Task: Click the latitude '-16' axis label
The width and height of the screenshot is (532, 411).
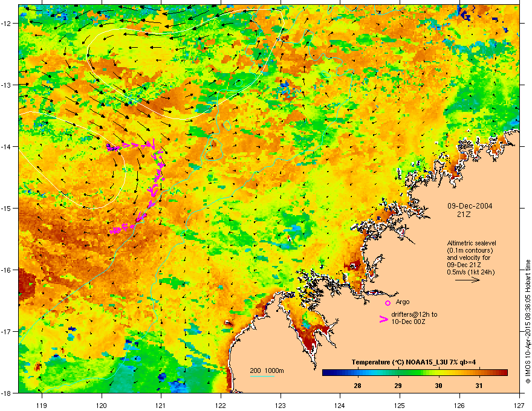Action: tap(7, 270)
